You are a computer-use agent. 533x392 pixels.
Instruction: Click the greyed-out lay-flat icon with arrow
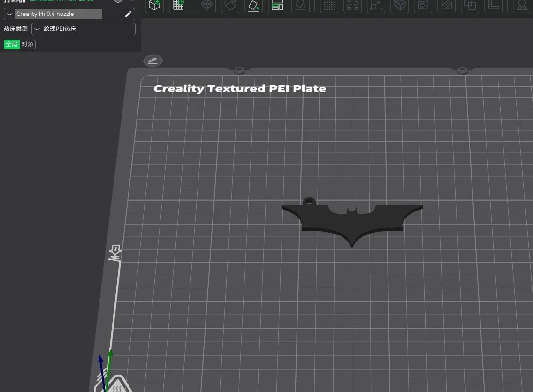(301, 5)
